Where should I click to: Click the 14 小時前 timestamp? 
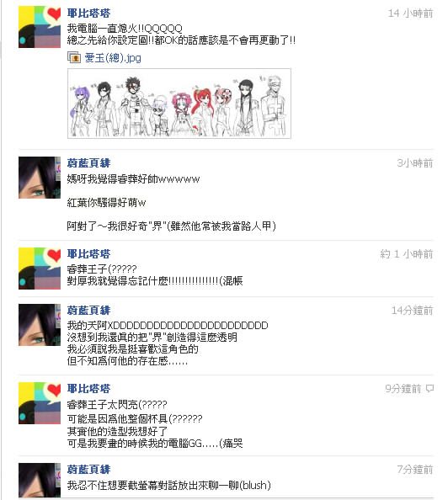click(x=410, y=13)
